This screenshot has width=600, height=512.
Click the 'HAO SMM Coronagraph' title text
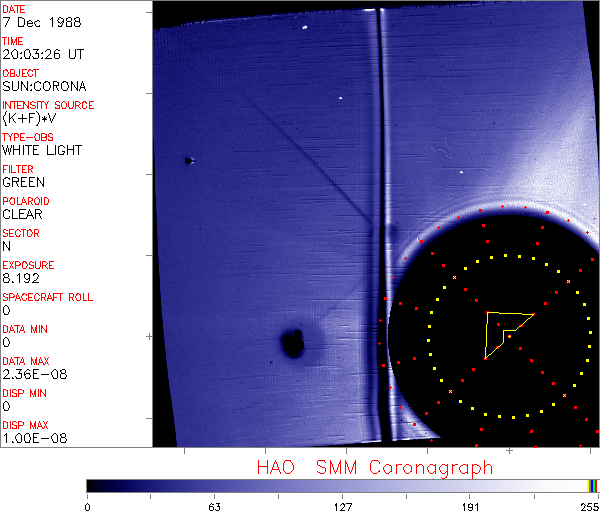point(375,467)
